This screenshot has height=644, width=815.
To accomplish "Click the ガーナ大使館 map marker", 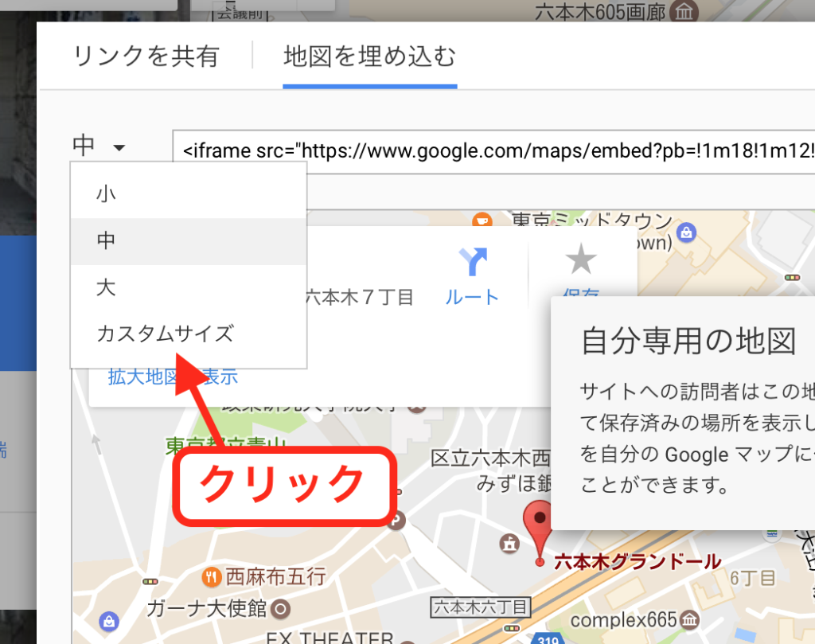I will (x=279, y=610).
